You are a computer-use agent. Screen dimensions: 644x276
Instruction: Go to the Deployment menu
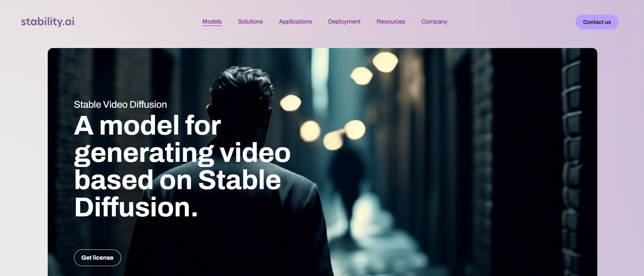[344, 21]
